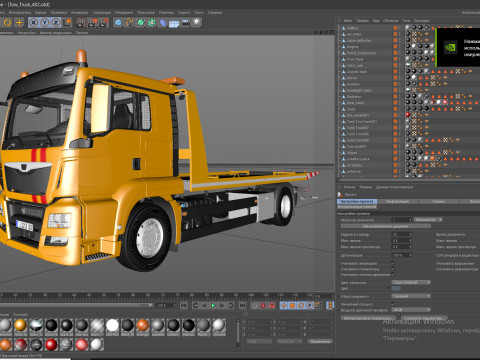Viewport: 480px width, 360px height.
Task: Click the Render View clapperboard icon
Action: (81, 23)
